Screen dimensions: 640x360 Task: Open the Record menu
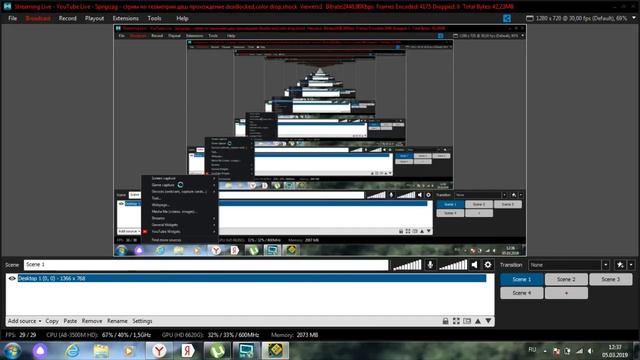(x=67, y=18)
